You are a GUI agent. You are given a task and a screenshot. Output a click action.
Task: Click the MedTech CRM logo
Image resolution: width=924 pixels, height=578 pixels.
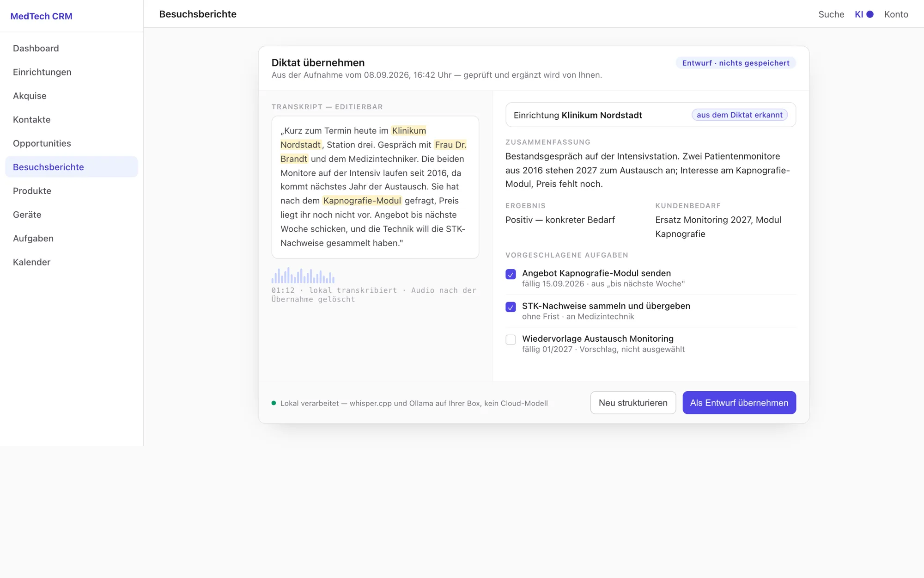pos(41,16)
